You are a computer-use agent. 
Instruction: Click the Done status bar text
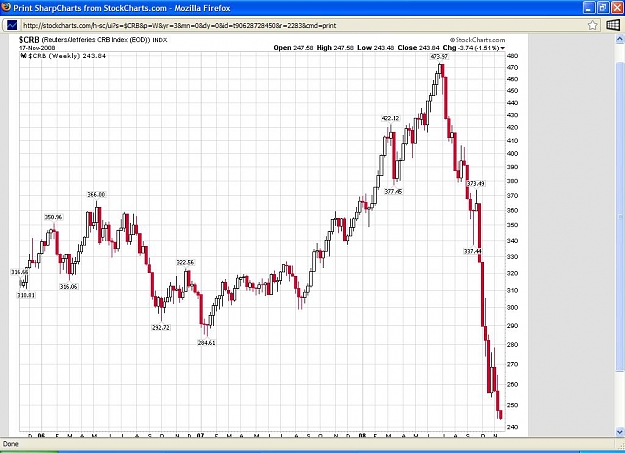pyautogui.click(x=11, y=444)
